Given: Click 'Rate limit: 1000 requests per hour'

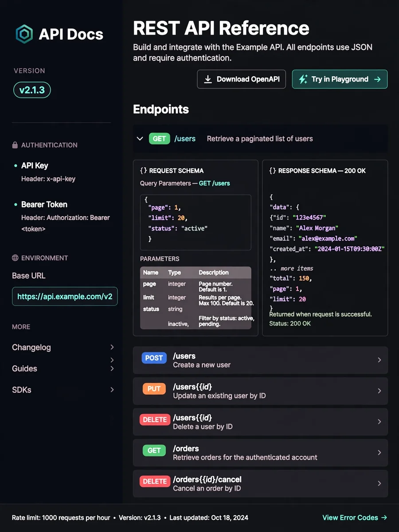Looking at the screenshot, I should coord(61,517).
